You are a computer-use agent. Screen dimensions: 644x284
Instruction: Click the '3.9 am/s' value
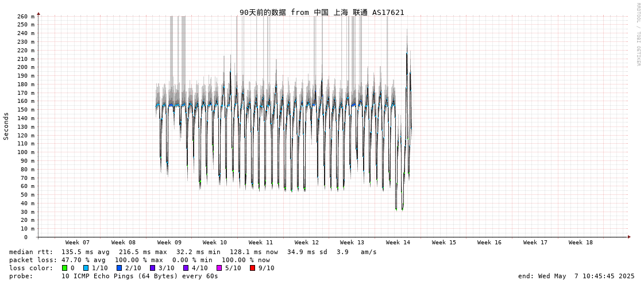tap(357, 252)
